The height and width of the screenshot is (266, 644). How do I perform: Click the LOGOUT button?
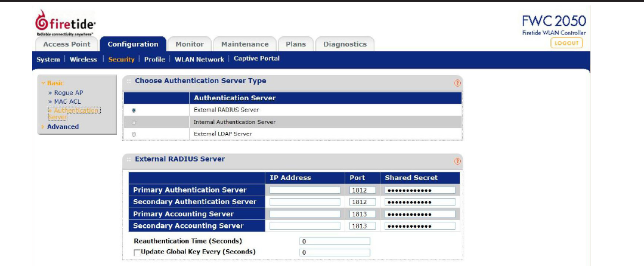pos(566,43)
